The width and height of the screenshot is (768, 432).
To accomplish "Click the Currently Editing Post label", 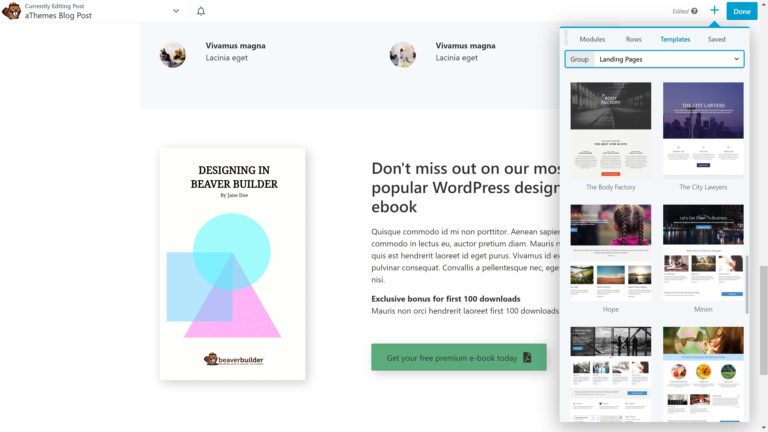I will [54, 6].
